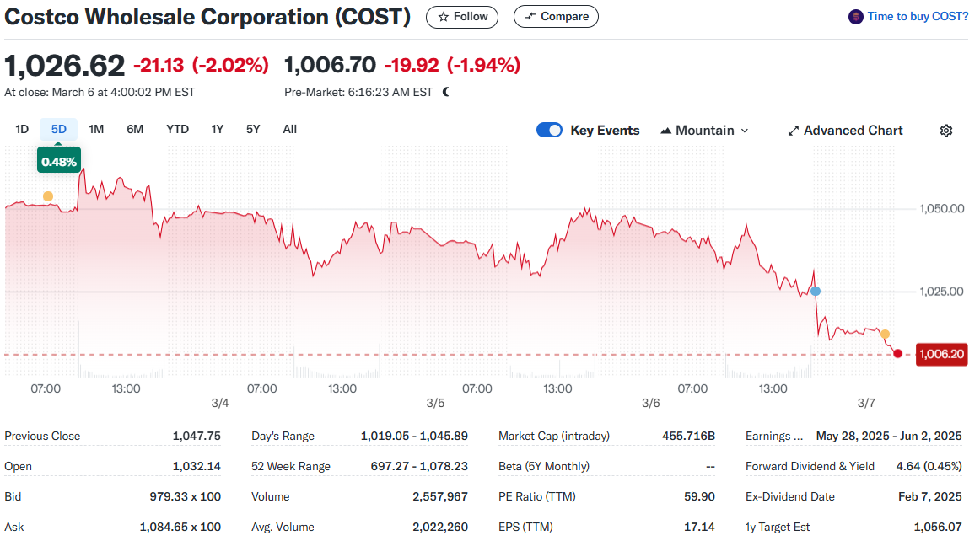Image resolution: width=980 pixels, height=541 pixels.
Task: Select the 5D time range tab
Action: pyautogui.click(x=59, y=129)
